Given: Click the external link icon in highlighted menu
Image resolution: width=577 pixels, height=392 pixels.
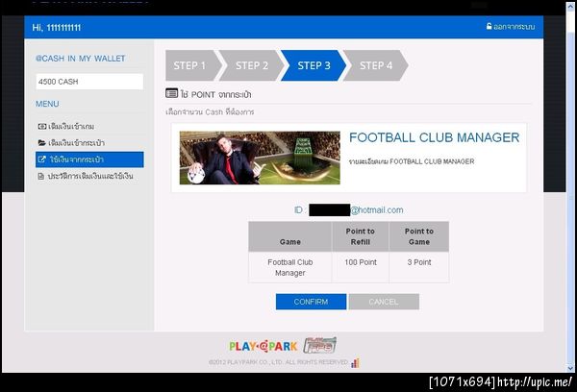Looking at the screenshot, I should point(42,159).
